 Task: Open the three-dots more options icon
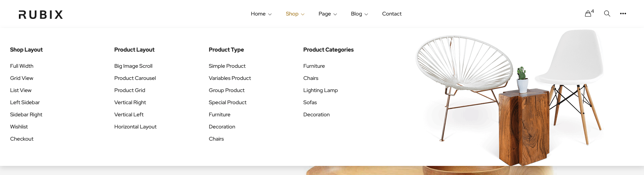[623, 13]
